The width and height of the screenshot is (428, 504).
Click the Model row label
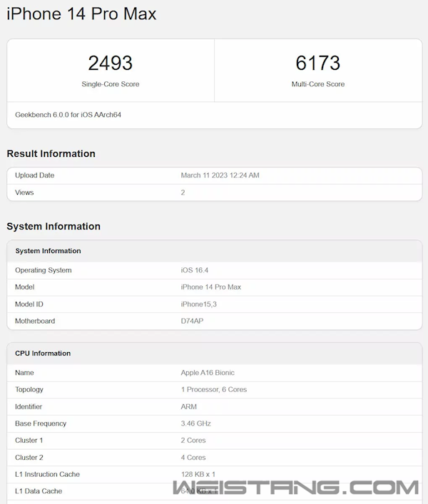coord(25,287)
